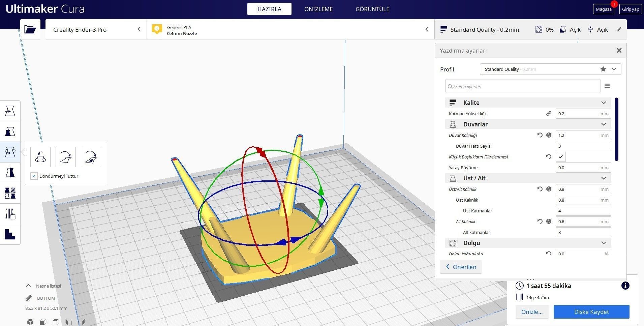Open the Profil dropdown chevron
This screenshot has width=644, height=326.
pyautogui.click(x=614, y=69)
